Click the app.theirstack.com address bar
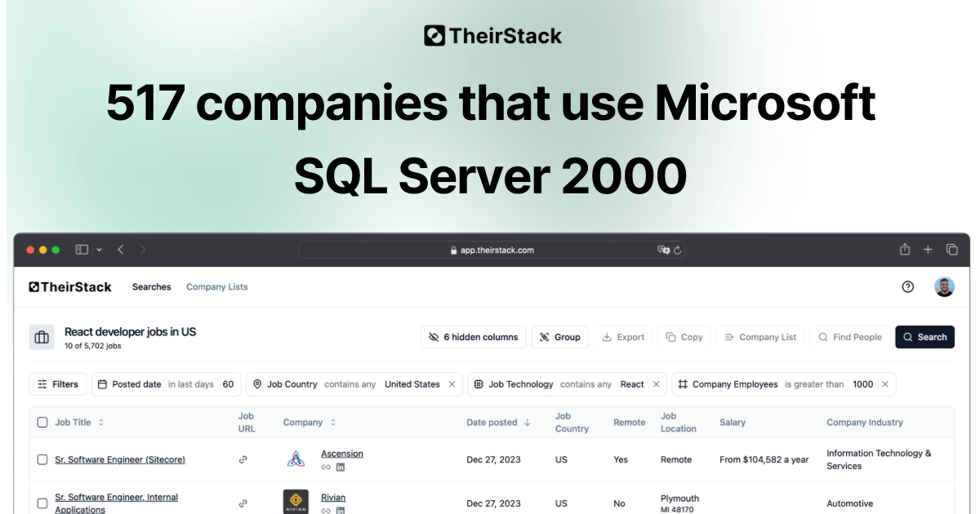The width and height of the screenshot is (980, 514). tap(492, 250)
